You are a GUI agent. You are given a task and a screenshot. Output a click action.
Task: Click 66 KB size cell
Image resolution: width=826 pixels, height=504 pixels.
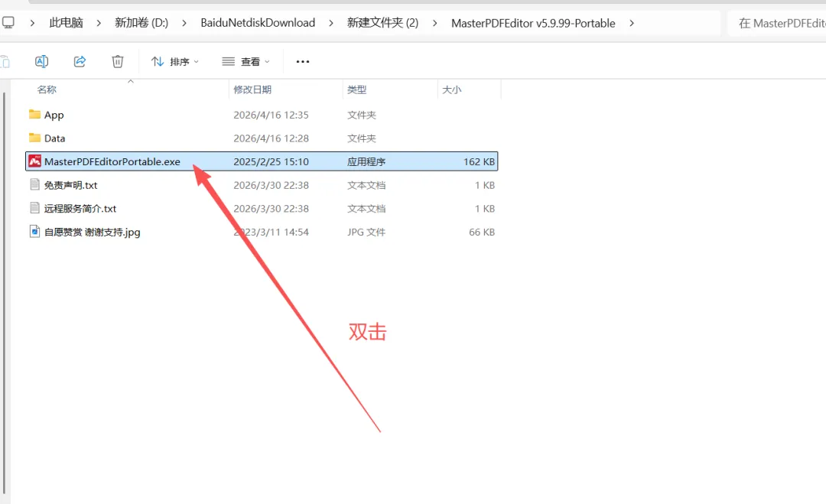(482, 232)
